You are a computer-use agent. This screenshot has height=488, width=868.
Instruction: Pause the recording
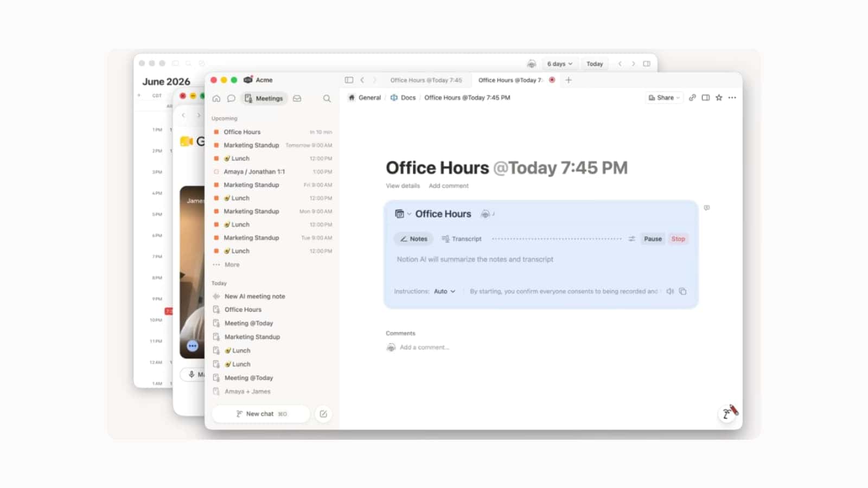(x=653, y=239)
